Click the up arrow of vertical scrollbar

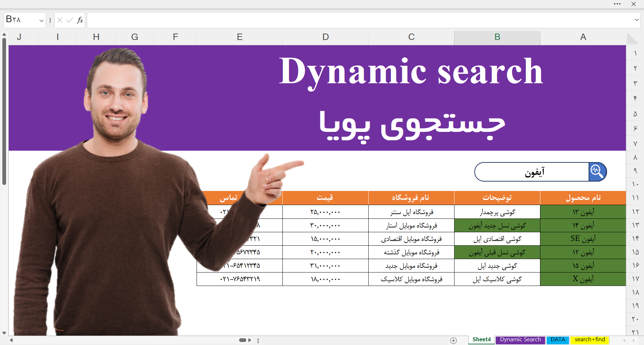4,34
